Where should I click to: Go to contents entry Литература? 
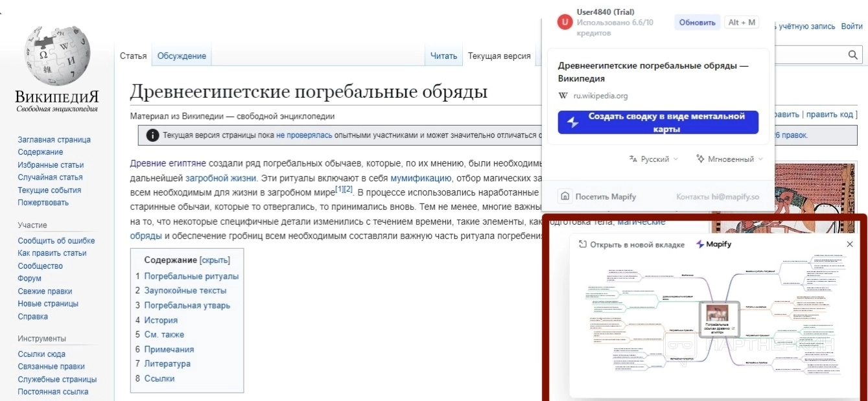[x=167, y=363]
